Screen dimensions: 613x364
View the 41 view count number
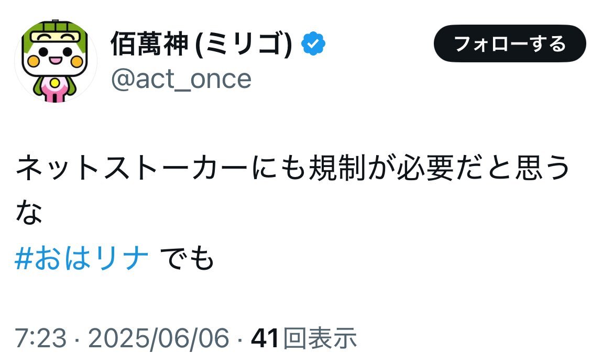coord(265,338)
